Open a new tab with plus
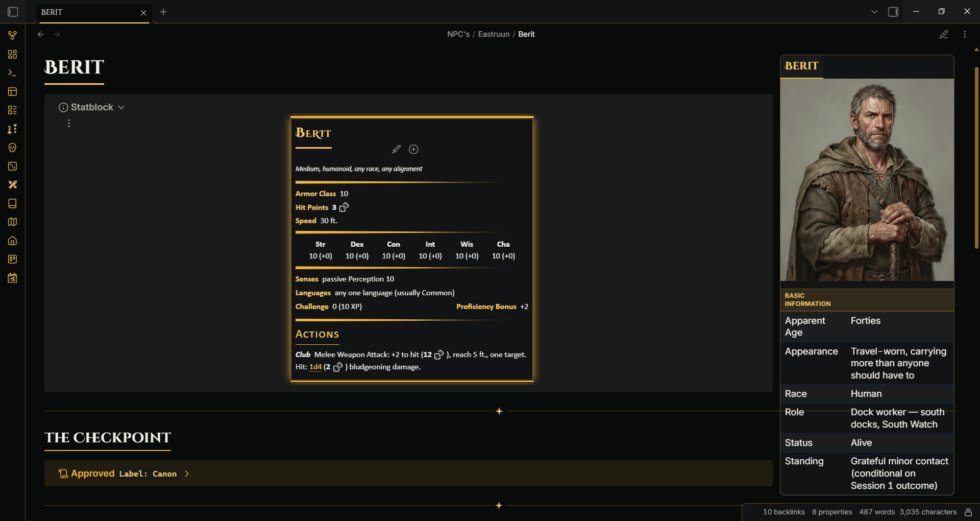The height and width of the screenshot is (521, 980). coord(163,12)
